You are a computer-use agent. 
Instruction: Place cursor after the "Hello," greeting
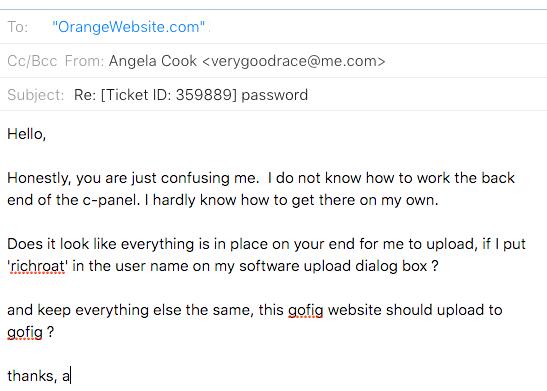pos(46,134)
